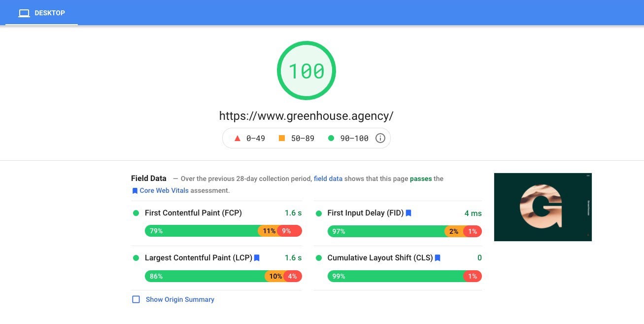The height and width of the screenshot is (324, 644).
Task: Click the FCP value 1.6 s
Action: click(x=293, y=213)
